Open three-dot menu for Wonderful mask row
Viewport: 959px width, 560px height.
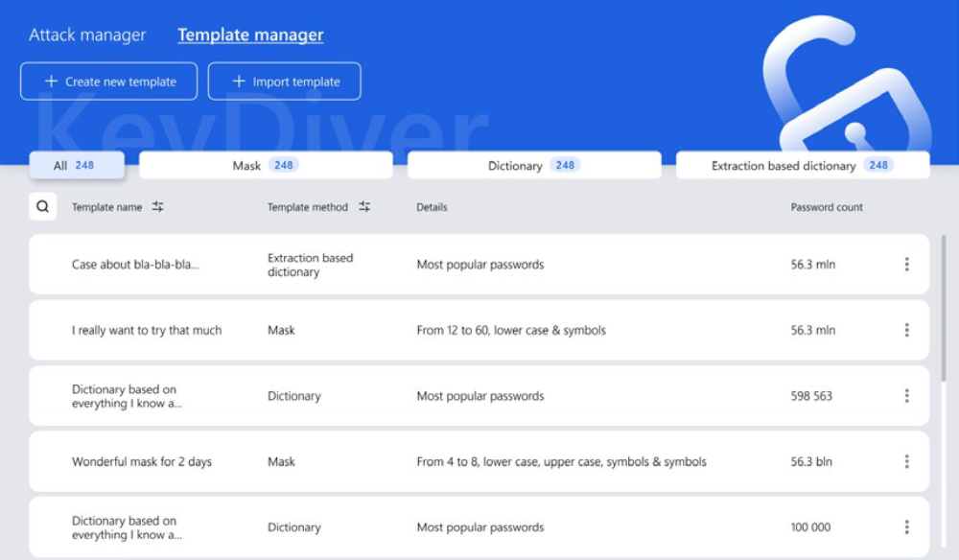point(906,461)
